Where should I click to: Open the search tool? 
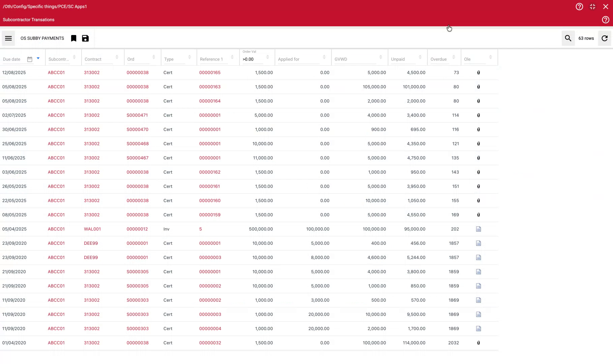click(x=568, y=38)
